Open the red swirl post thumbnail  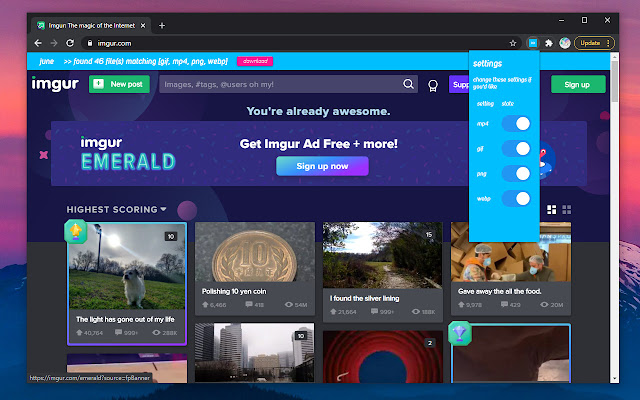382,356
